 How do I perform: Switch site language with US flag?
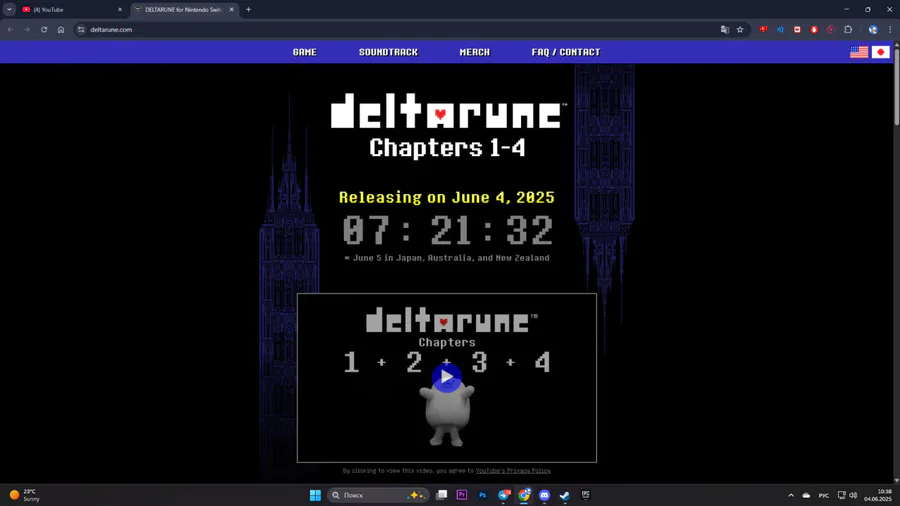tap(859, 52)
